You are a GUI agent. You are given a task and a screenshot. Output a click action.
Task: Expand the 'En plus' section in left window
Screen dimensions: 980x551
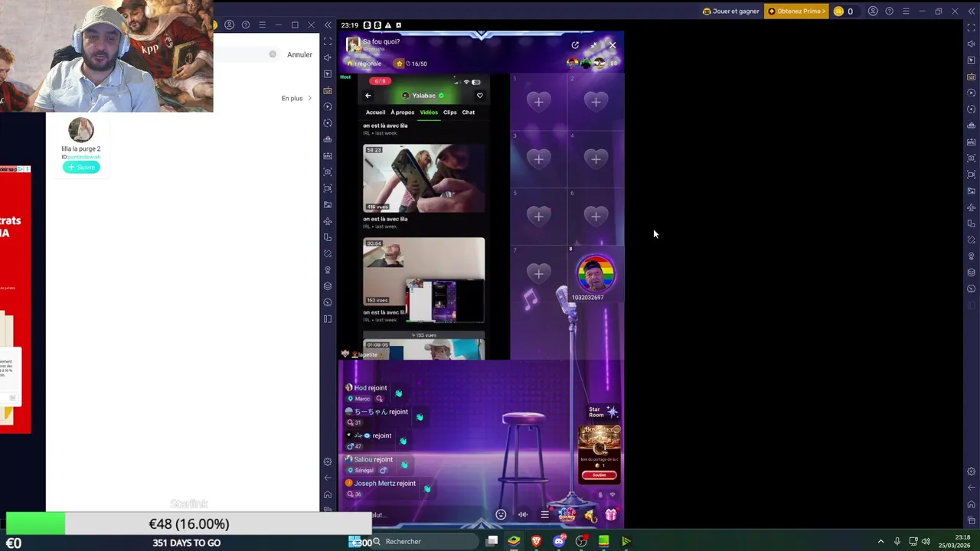[x=297, y=98]
